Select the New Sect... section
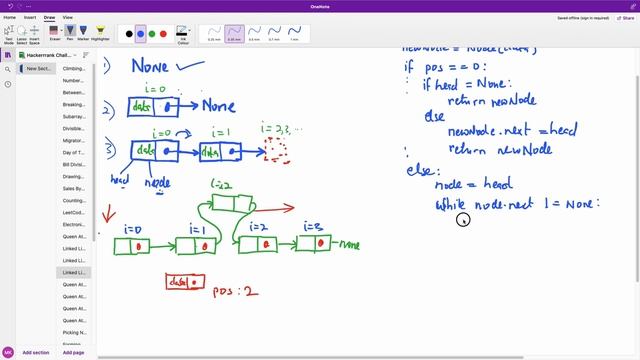The width and height of the screenshot is (640, 360). 37,69
